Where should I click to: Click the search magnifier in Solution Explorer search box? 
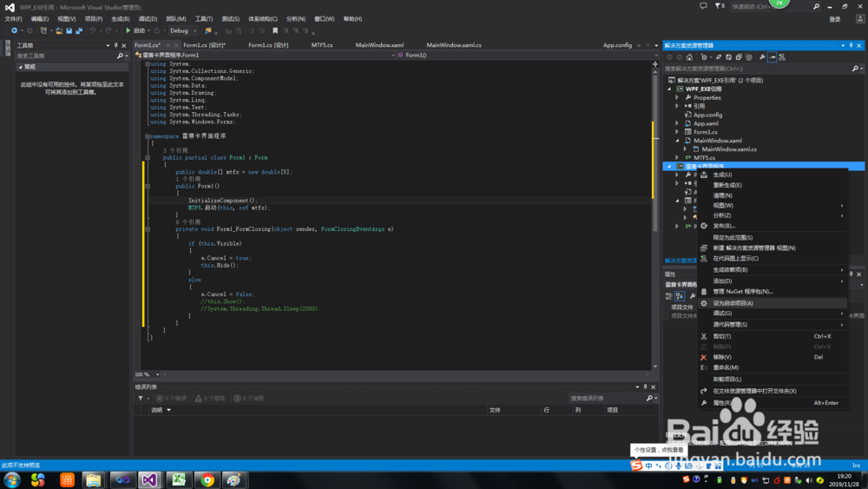tap(855, 69)
